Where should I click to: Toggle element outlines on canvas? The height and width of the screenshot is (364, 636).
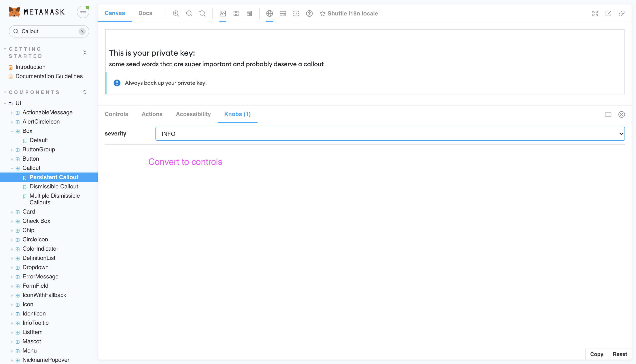[296, 14]
